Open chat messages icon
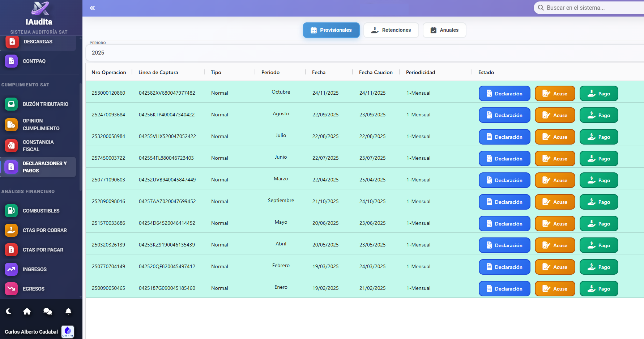Image resolution: width=644 pixels, height=339 pixels. (x=48, y=311)
